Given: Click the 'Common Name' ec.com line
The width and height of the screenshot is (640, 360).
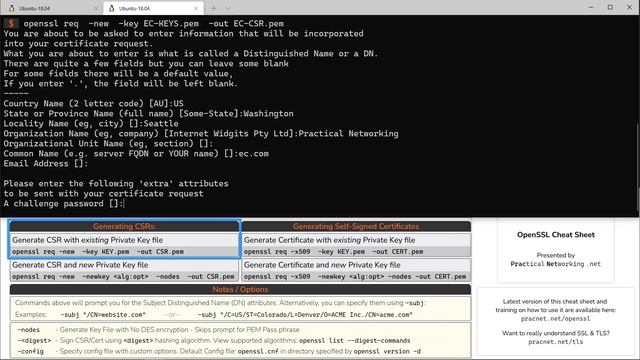Looking at the screenshot, I should click(x=136, y=153).
